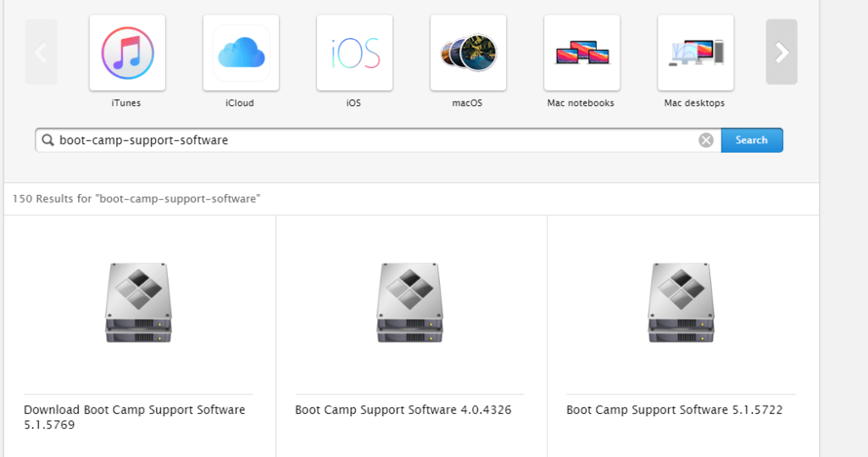Click the iTunes label text

click(126, 103)
